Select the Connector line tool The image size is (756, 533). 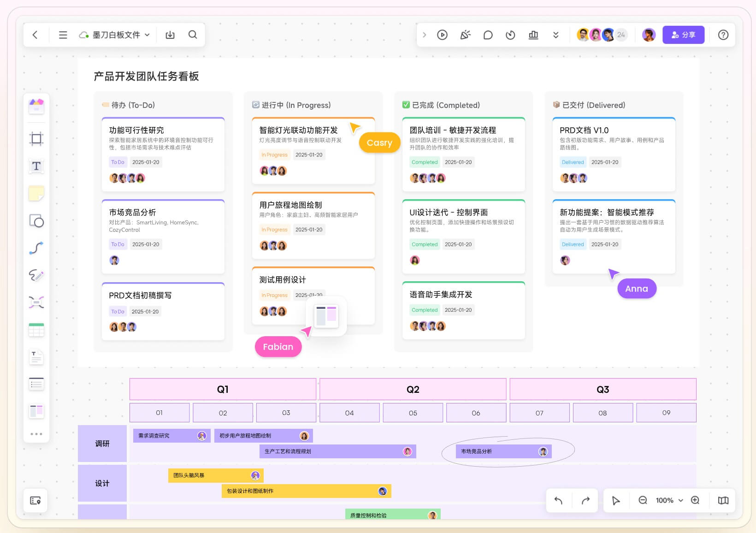coord(36,248)
